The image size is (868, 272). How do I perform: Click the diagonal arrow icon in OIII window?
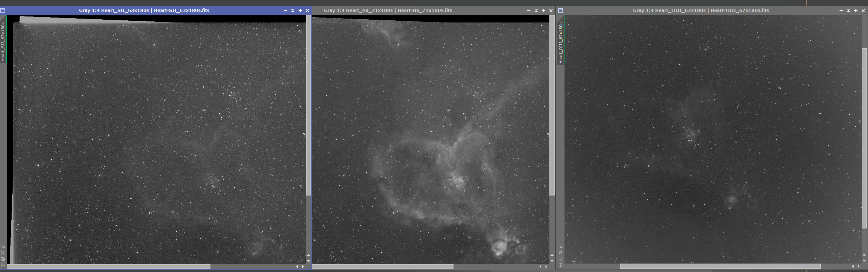pyautogui.click(x=561, y=246)
